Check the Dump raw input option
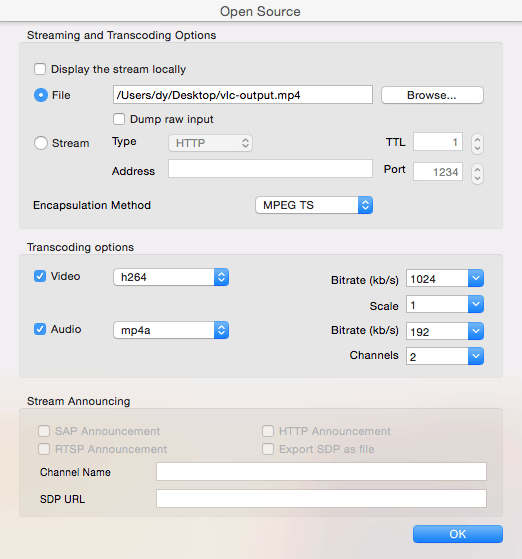Viewport: 522px width, 559px height. tap(119, 119)
